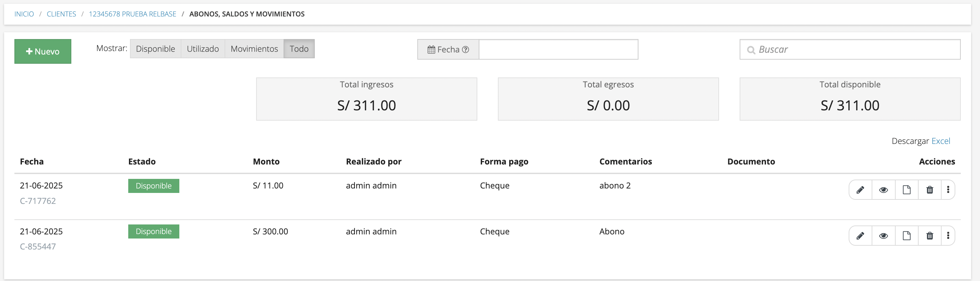Delete the S/ 300.00 abono with trash icon
Image resolution: width=980 pixels, height=281 pixels.
930,236
